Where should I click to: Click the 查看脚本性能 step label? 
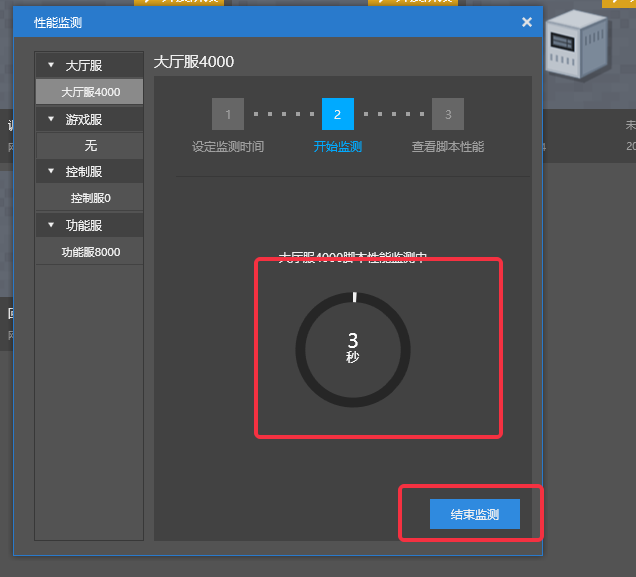[x=448, y=146]
